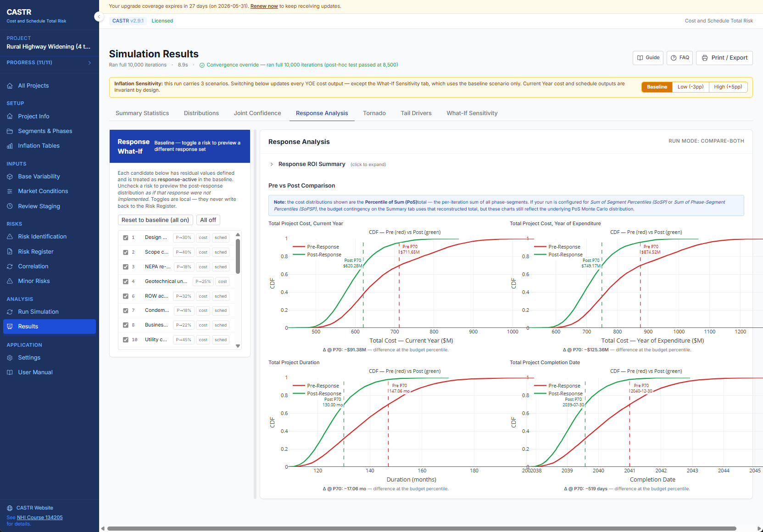Select Low (-3pp) inflation scenario

point(691,87)
